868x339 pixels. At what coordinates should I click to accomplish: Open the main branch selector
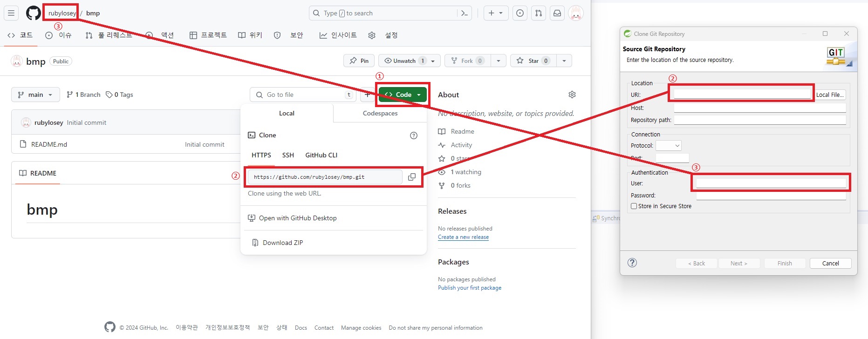click(x=35, y=95)
